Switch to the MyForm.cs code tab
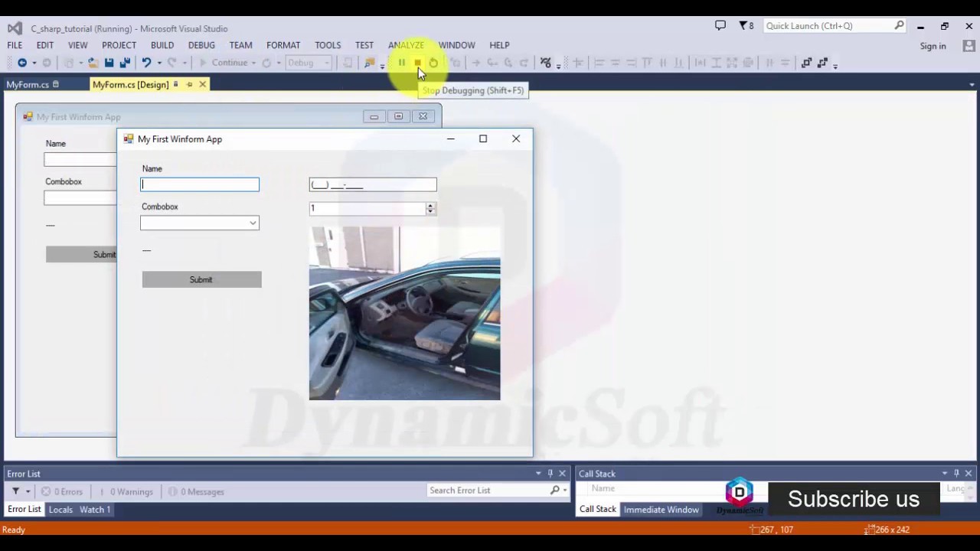Image resolution: width=980 pixels, height=551 pixels. coord(28,85)
